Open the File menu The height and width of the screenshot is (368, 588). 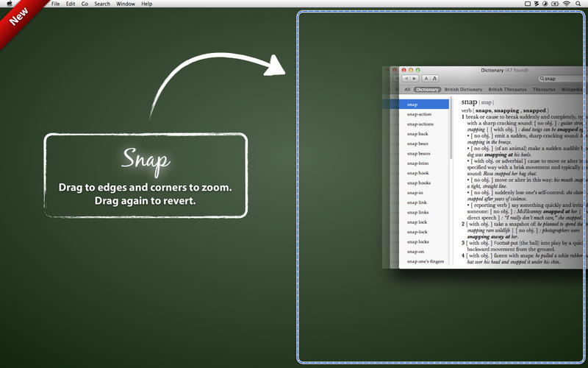55,4
